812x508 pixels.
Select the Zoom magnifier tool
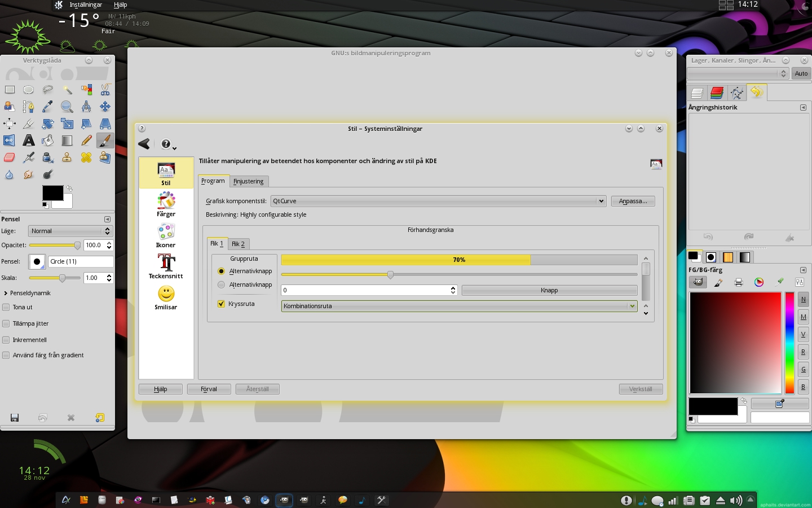pos(67,106)
